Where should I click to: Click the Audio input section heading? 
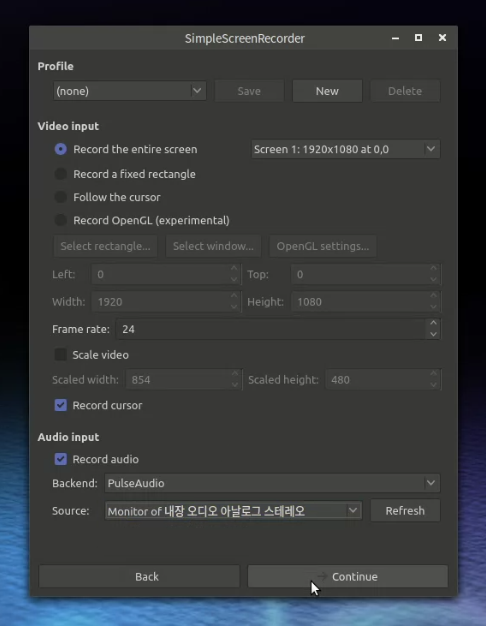point(68,437)
